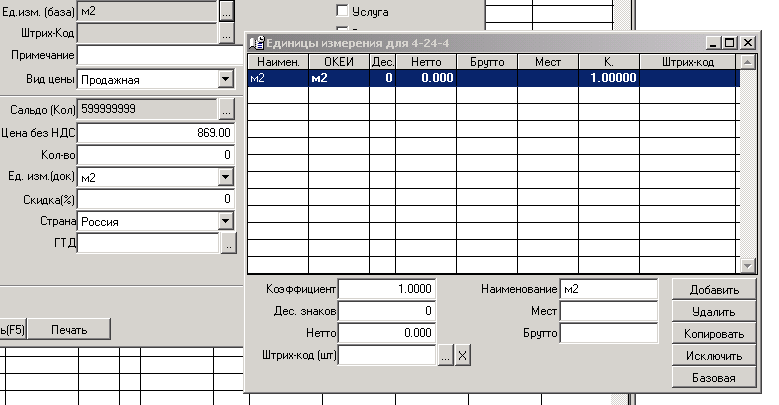Image resolution: width=779 pixels, height=405 pixels.
Task: Click the Базовая button
Action: coord(714,378)
